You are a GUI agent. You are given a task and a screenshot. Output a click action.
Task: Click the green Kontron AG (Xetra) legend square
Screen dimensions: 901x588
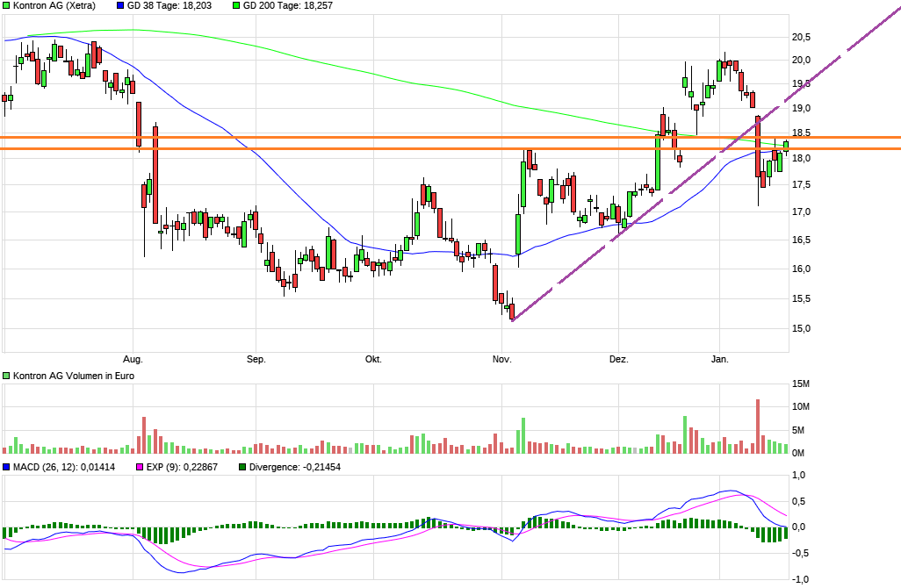point(8,7)
